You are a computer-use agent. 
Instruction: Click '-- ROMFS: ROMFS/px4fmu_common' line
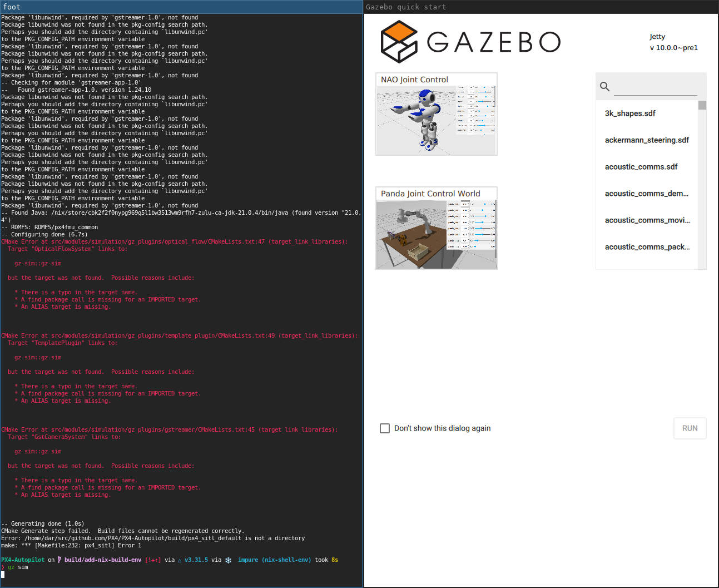(49, 228)
